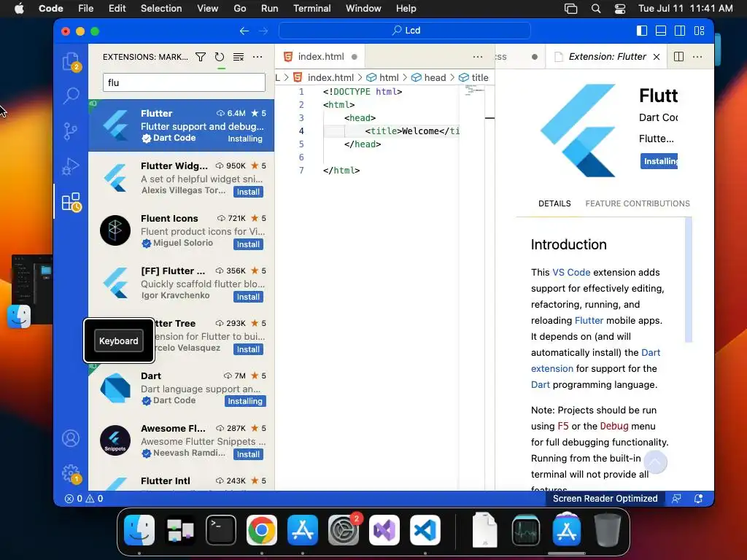Select the DETAILS tab
Screen dimensions: 747x560
(554, 203)
